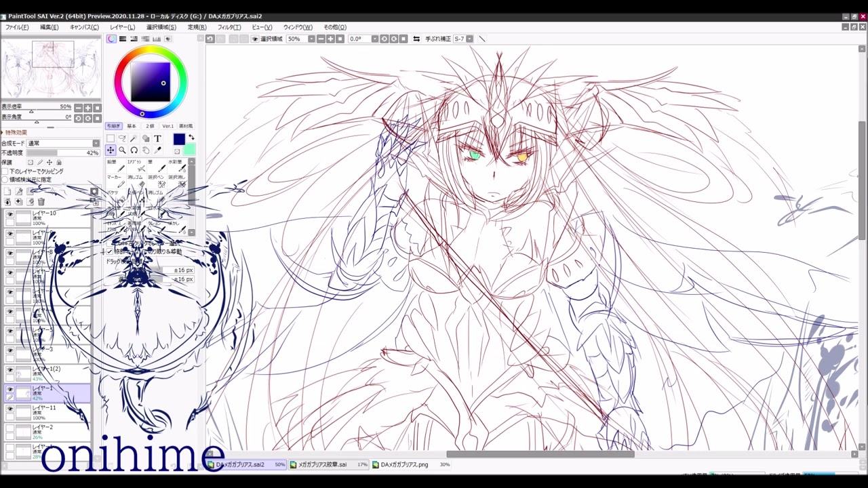Screen dimensions: 868x488
Task: Zoom in using navigator plus button
Action: coord(88,108)
